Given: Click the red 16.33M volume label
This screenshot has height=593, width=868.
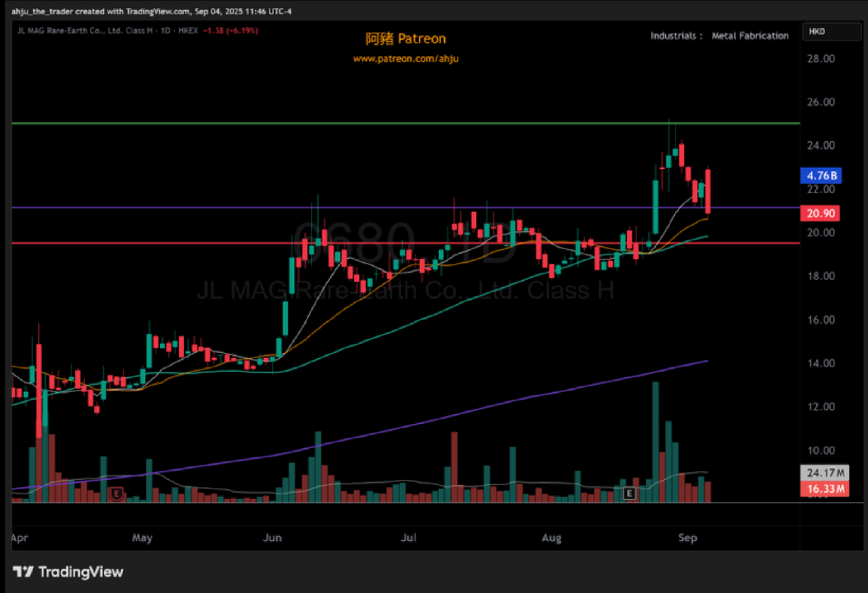Looking at the screenshot, I should coord(825,489).
